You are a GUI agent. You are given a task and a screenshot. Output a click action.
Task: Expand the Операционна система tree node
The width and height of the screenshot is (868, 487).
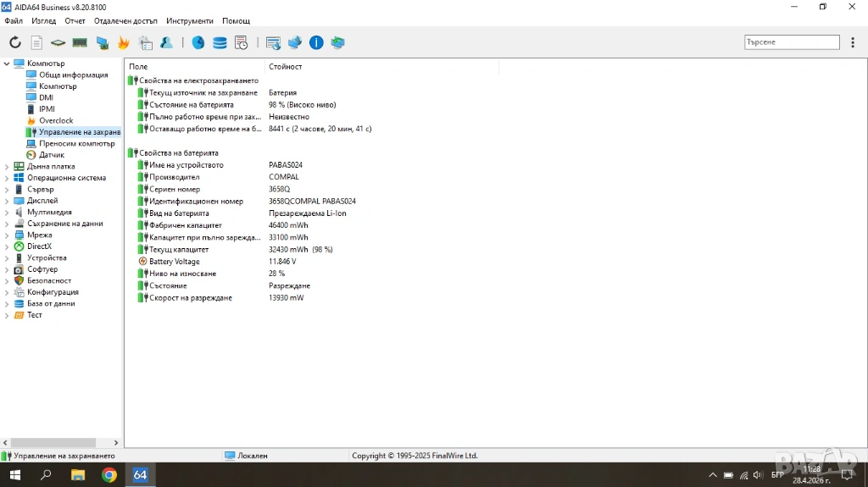(x=7, y=178)
